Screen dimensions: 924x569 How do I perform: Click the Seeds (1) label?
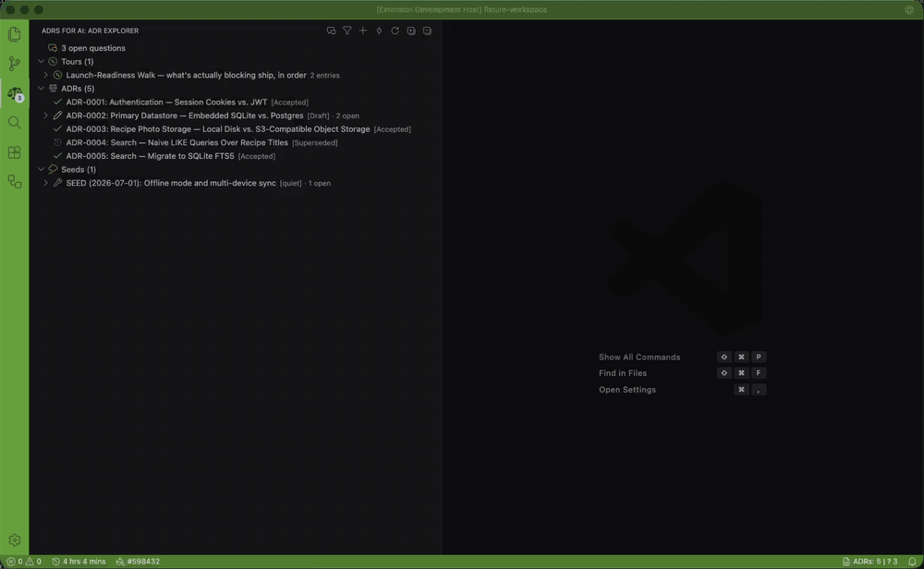pyautogui.click(x=79, y=169)
